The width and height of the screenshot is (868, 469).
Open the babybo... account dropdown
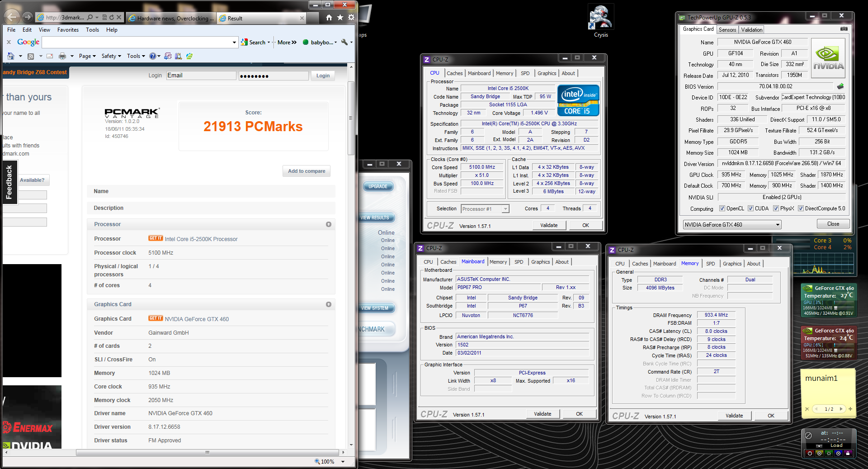tap(320, 43)
